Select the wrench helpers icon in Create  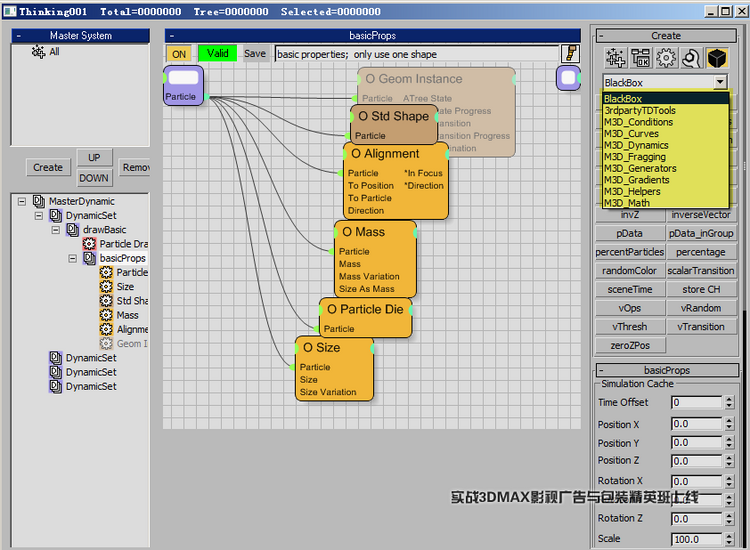(x=691, y=58)
